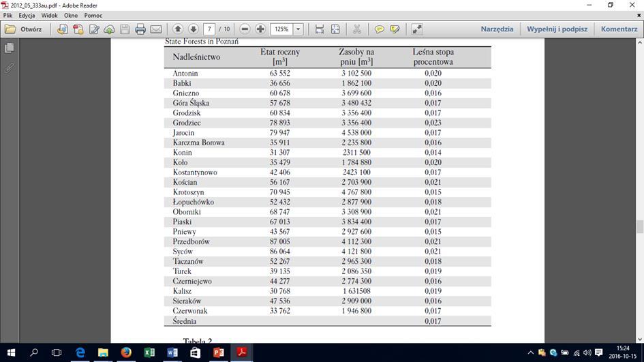
Task: Open Wypełnij i podpisz panel
Action: click(557, 29)
